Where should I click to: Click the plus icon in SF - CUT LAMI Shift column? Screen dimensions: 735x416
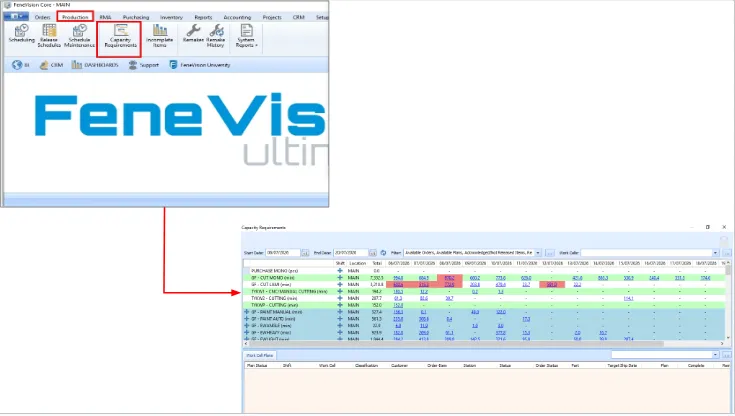[340, 284]
